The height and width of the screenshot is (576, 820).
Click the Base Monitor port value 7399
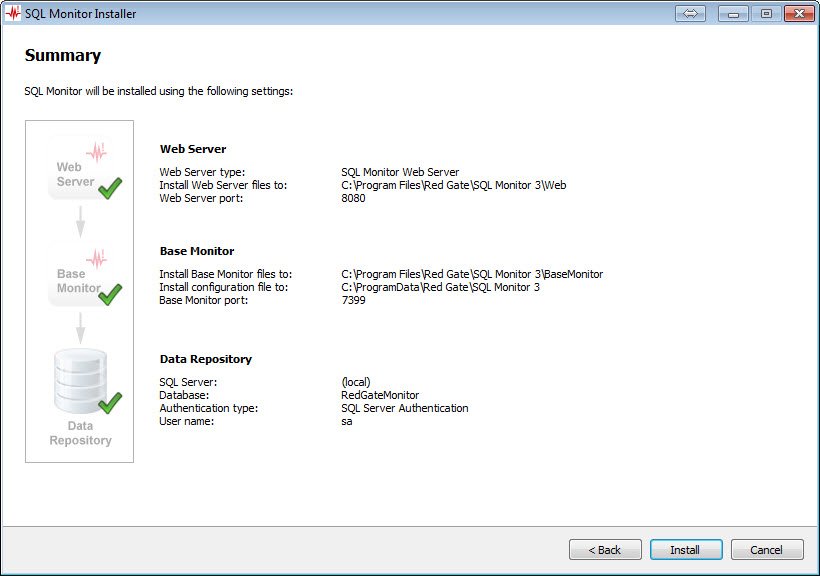point(353,300)
